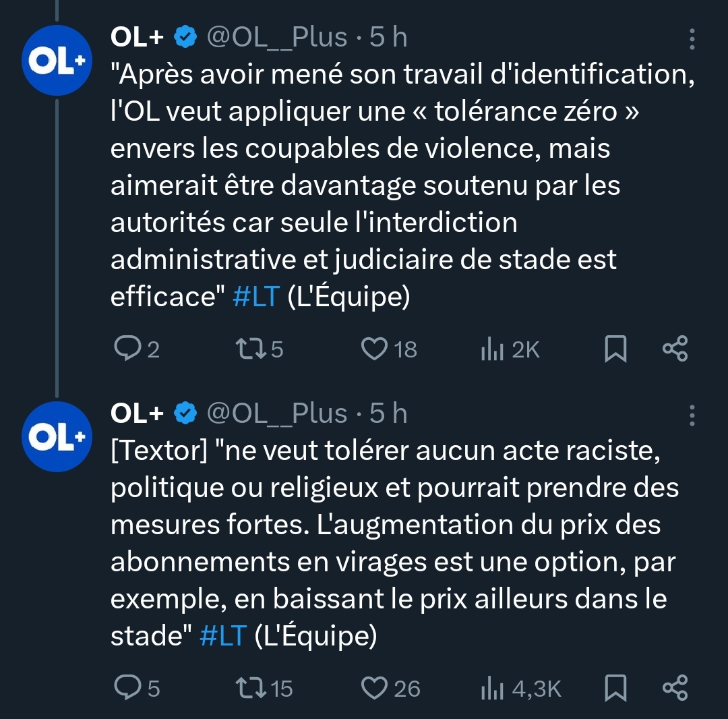This screenshot has width=728, height=719.
Task: Open OL+ avatar on the Textor tweet
Action: pos(57,438)
